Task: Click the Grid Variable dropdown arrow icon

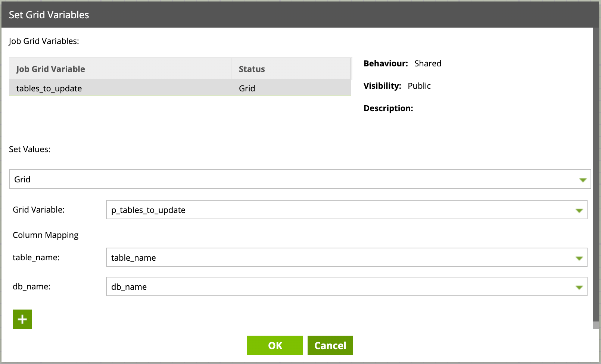Action: point(579,210)
